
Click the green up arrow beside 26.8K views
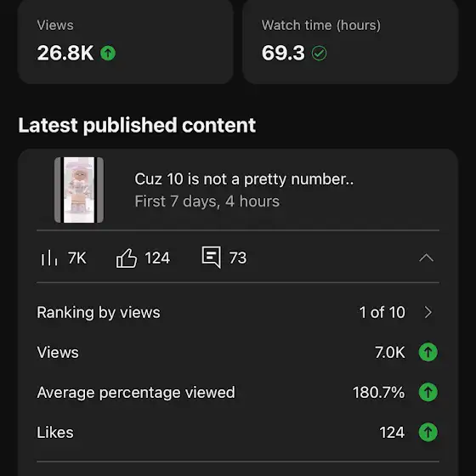click(108, 53)
